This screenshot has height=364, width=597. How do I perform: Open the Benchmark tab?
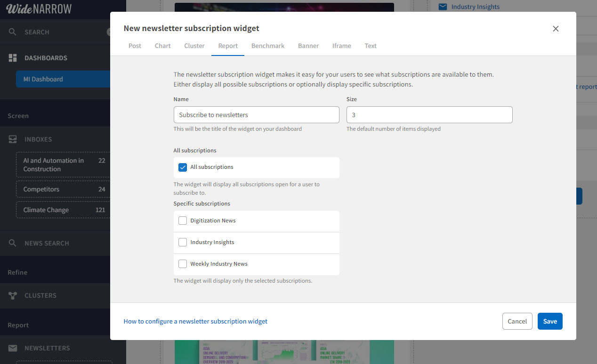click(267, 46)
